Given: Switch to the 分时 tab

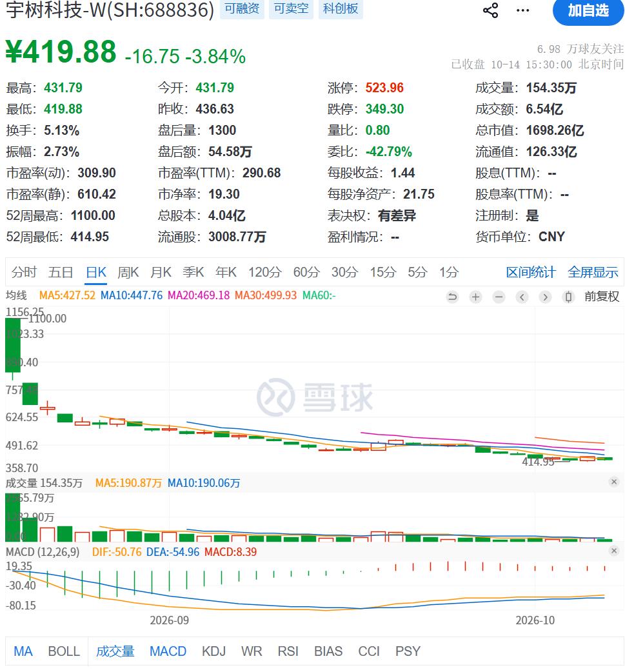Looking at the screenshot, I should (24, 272).
